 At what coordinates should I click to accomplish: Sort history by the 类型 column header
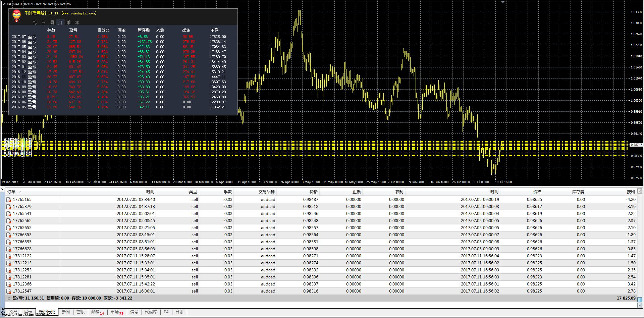[x=193, y=192]
